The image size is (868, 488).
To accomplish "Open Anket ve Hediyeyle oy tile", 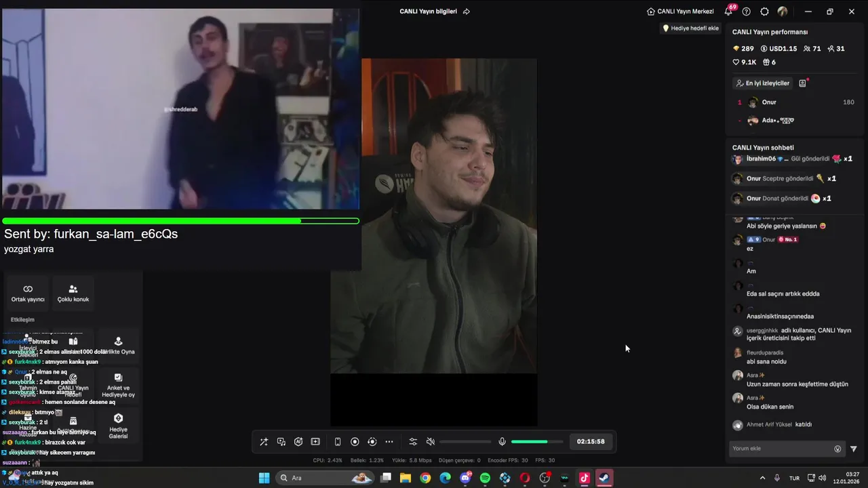I will (x=118, y=386).
